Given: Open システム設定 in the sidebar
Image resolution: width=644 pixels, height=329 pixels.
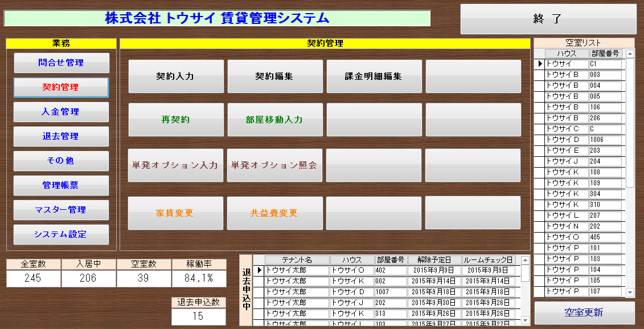Looking at the screenshot, I should click(61, 234).
